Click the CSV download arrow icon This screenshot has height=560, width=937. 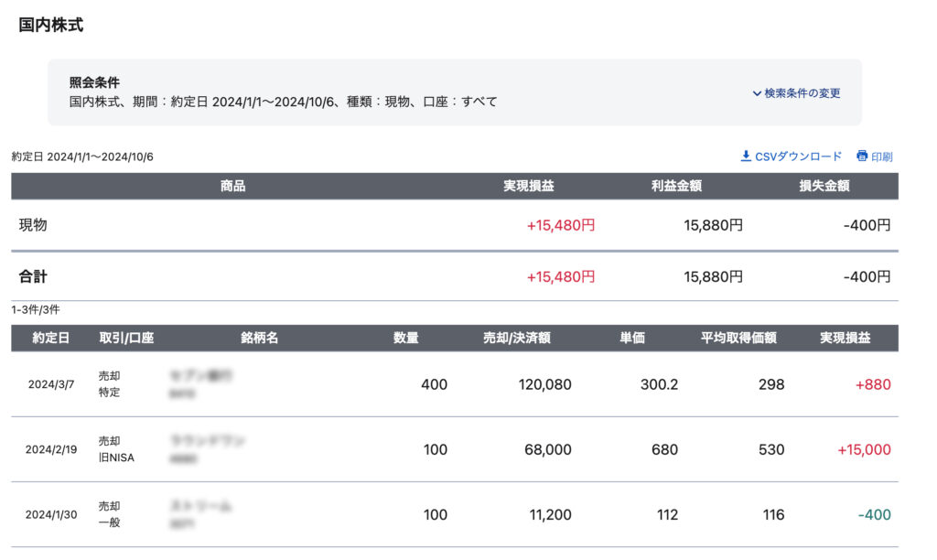coord(746,156)
